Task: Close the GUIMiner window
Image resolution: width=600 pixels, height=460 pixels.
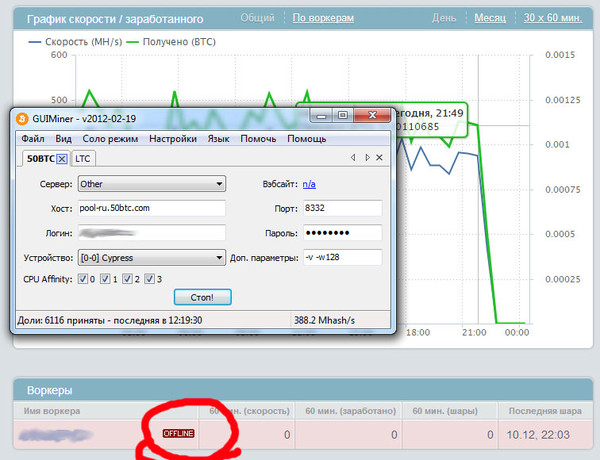Action: [372, 115]
